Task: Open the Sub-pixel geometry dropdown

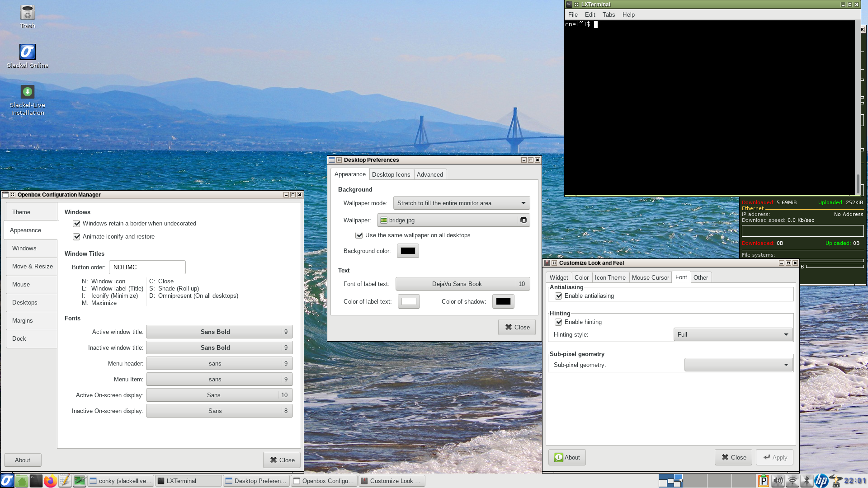Action: pyautogui.click(x=738, y=365)
